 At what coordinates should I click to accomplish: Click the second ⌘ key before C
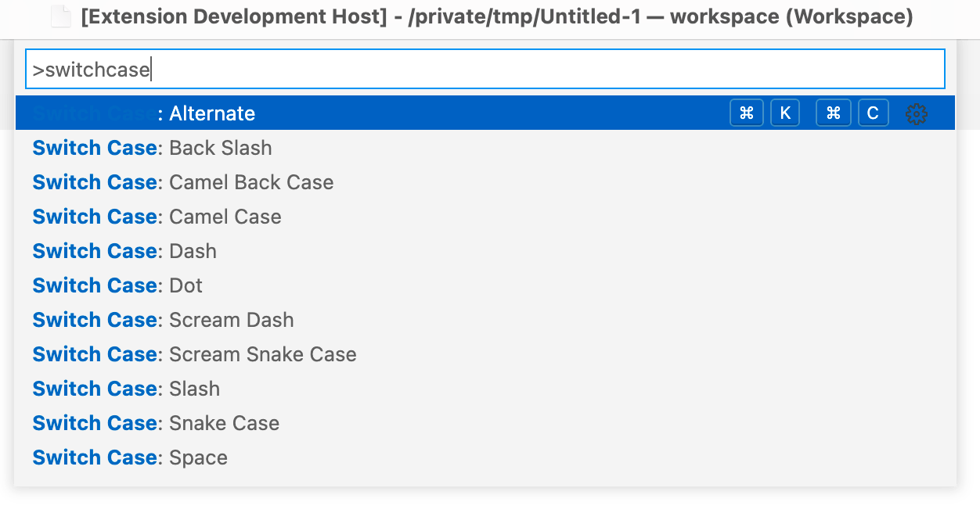click(x=833, y=113)
